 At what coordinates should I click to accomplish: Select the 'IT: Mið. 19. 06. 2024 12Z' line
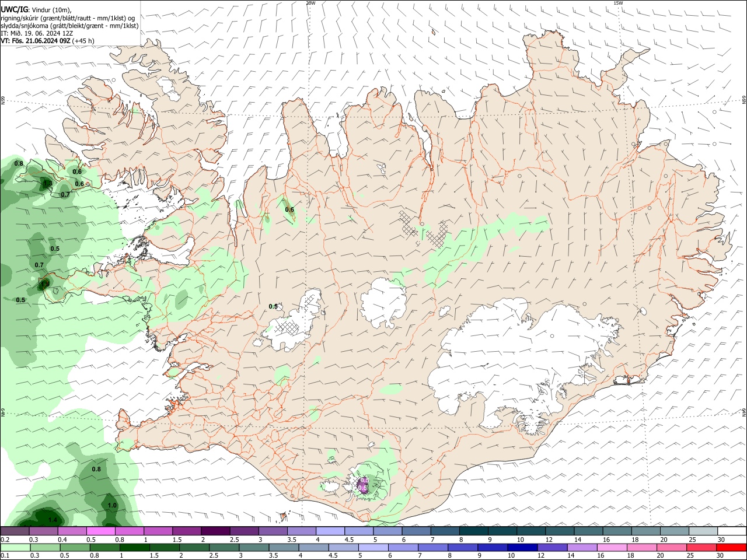(37, 33)
